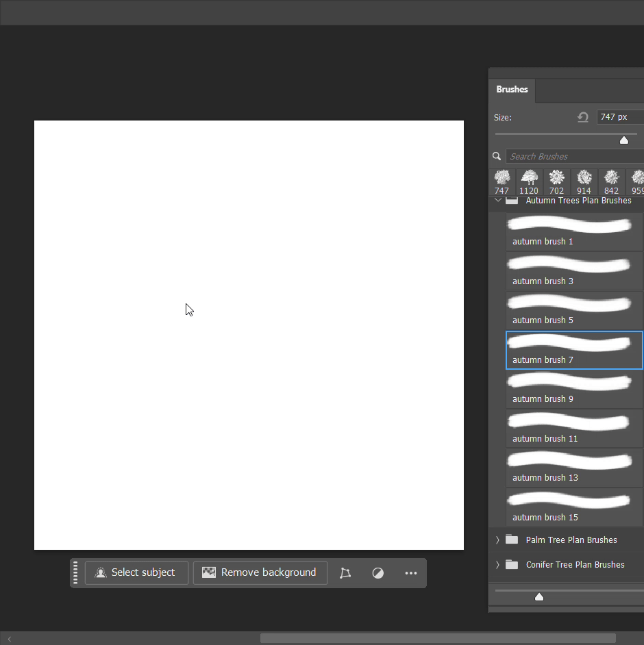Click the transform image icon in taskbar
644x645 pixels.
345,573
